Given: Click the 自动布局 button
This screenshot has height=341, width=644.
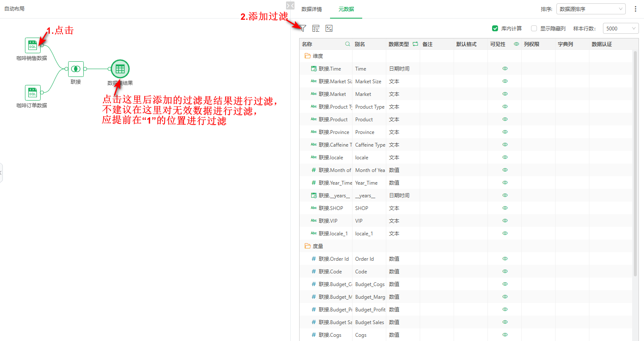Looking at the screenshot, I should pos(14,8).
